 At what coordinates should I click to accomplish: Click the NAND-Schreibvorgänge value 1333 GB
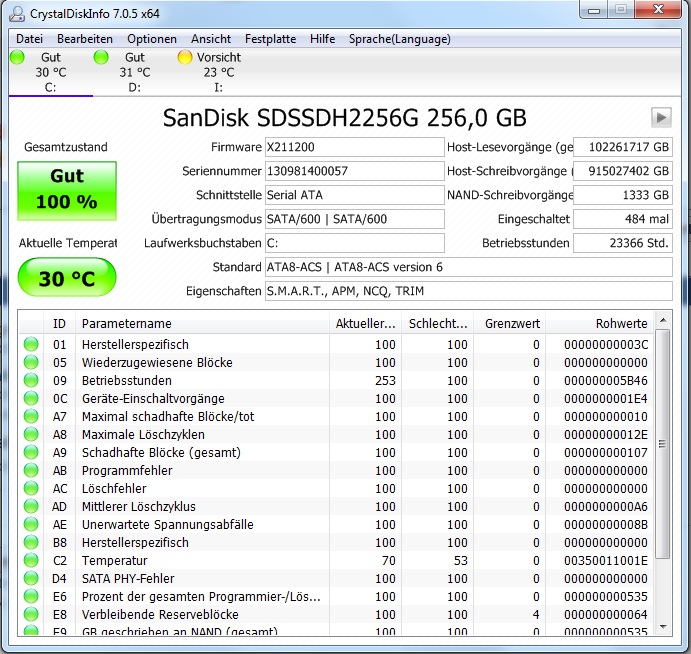tap(623, 195)
